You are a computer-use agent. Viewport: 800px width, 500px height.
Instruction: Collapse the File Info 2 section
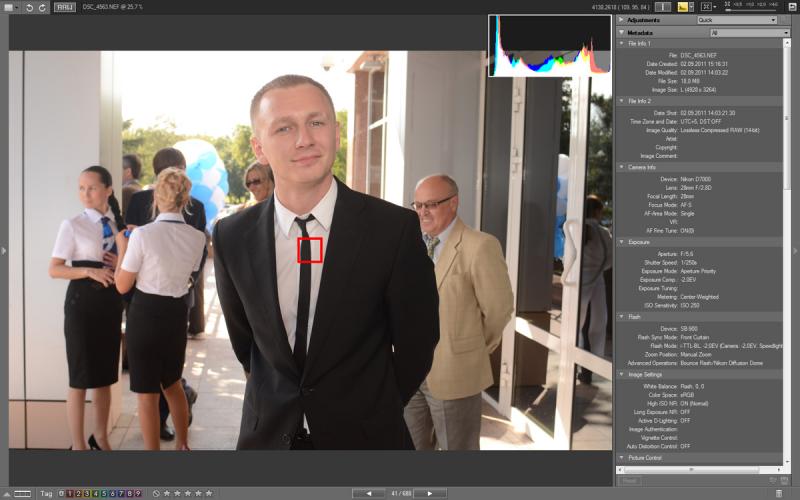tap(621, 101)
